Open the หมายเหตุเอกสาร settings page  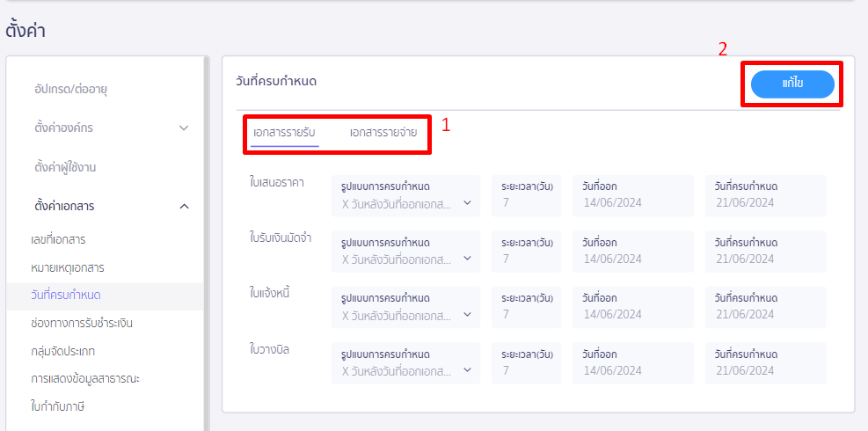click(68, 268)
